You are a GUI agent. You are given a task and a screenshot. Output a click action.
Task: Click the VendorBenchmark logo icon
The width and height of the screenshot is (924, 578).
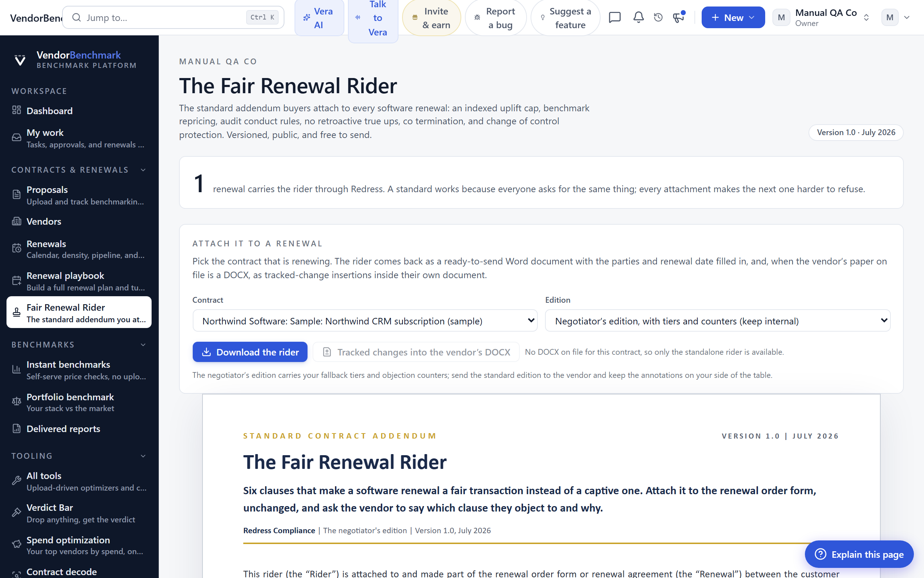coord(20,60)
